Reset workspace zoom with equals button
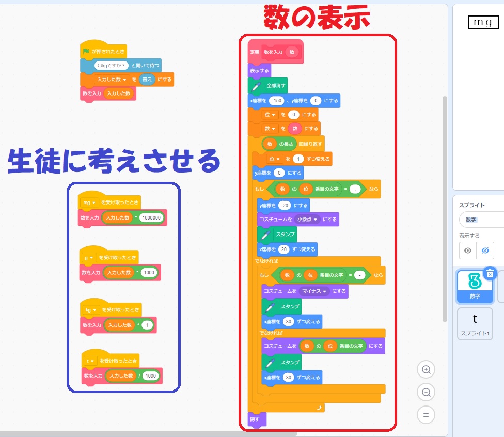Screen dimensions: 504x437 pyautogui.click(x=426, y=415)
